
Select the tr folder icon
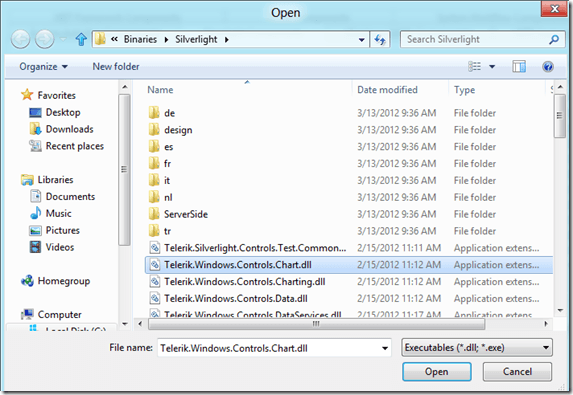tap(154, 231)
